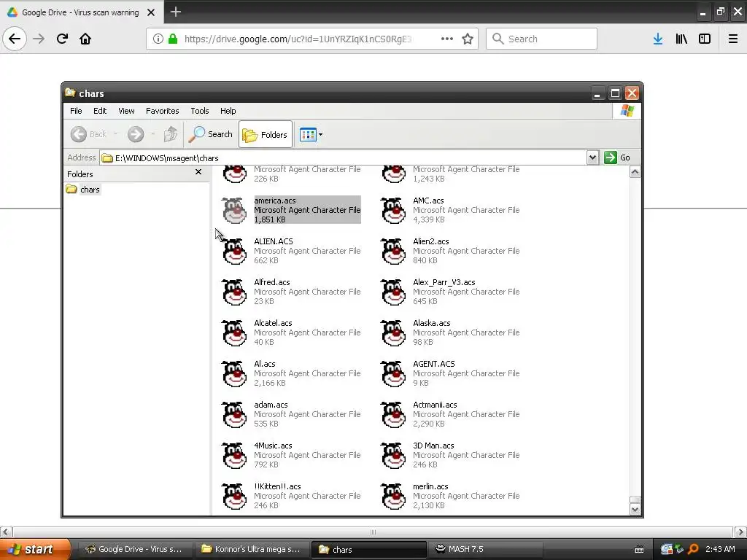This screenshot has height=560, width=747.
Task: Open the Views dropdown button
Action: [x=311, y=135]
